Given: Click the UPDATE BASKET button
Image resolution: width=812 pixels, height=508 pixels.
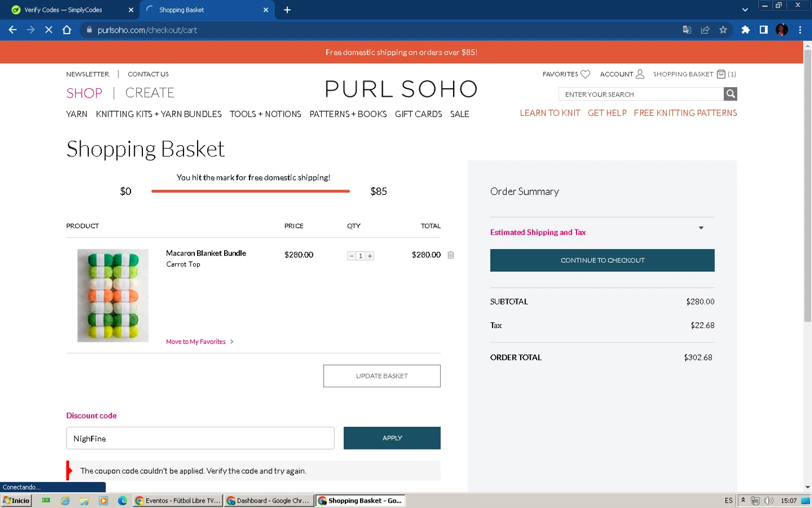Looking at the screenshot, I should pyautogui.click(x=382, y=376).
